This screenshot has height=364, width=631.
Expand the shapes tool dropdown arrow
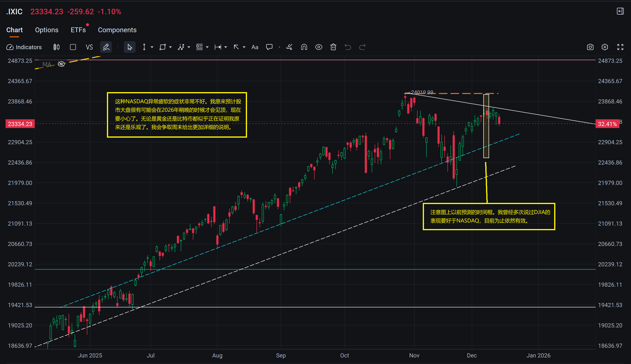click(x=170, y=47)
